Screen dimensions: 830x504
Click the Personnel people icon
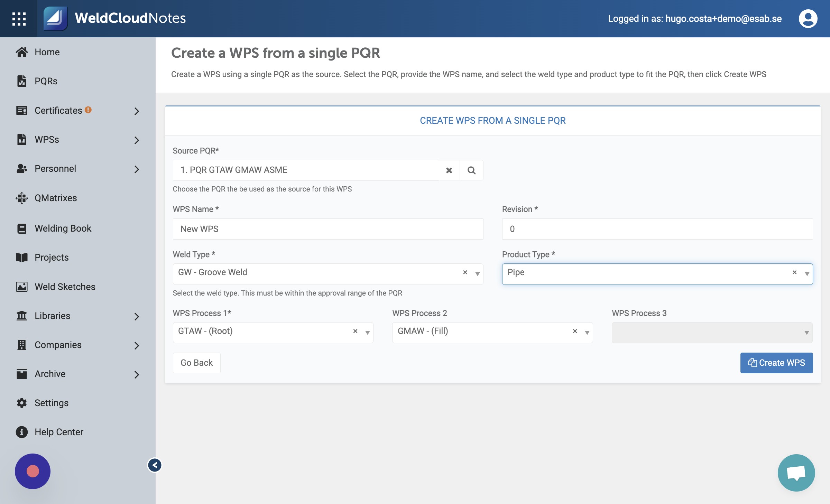[22, 168]
